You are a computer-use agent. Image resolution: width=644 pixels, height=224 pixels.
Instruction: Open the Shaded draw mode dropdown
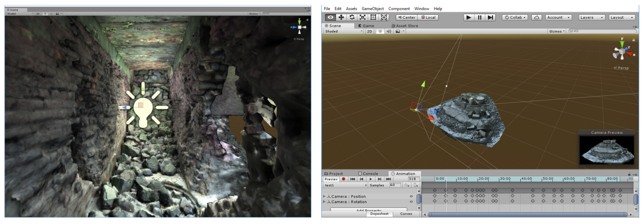[x=344, y=31]
